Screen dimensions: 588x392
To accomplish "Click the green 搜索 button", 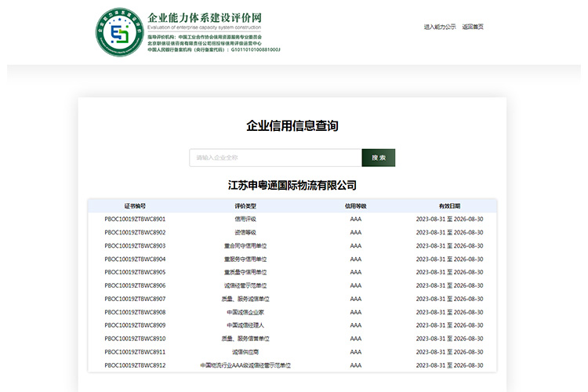I will point(379,158).
